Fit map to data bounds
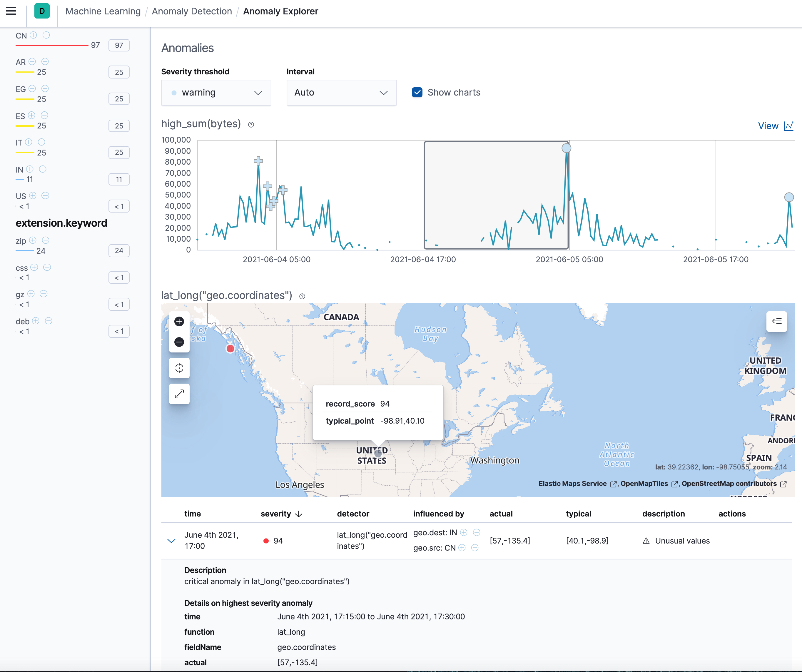 point(179,368)
